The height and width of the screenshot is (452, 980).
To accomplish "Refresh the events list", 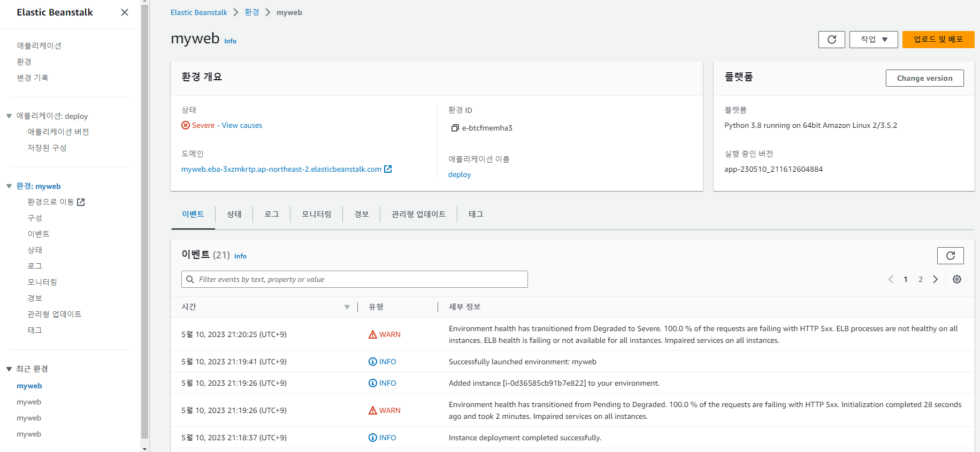I will pos(950,256).
